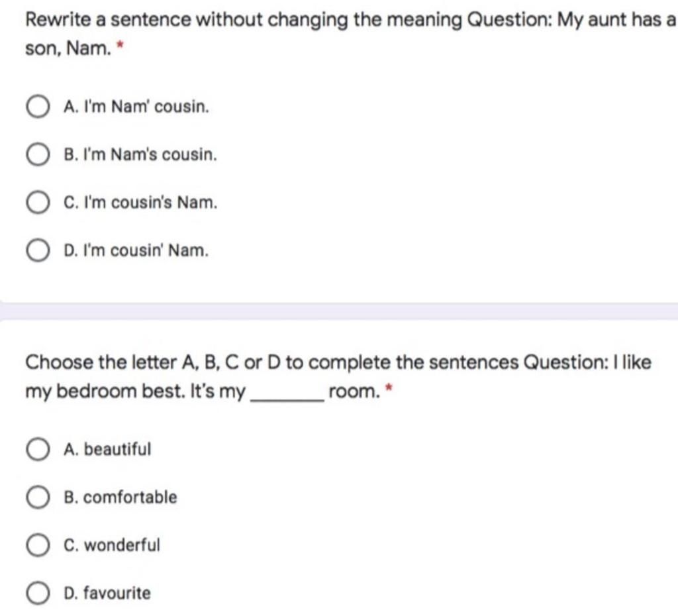
Task: Pick the C. wonderful radio button
Action: point(38,546)
